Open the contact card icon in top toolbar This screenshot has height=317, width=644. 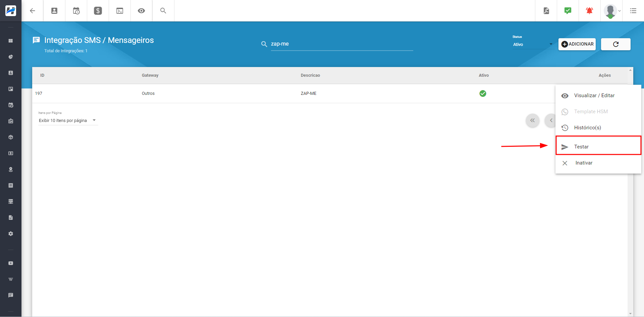54,11
